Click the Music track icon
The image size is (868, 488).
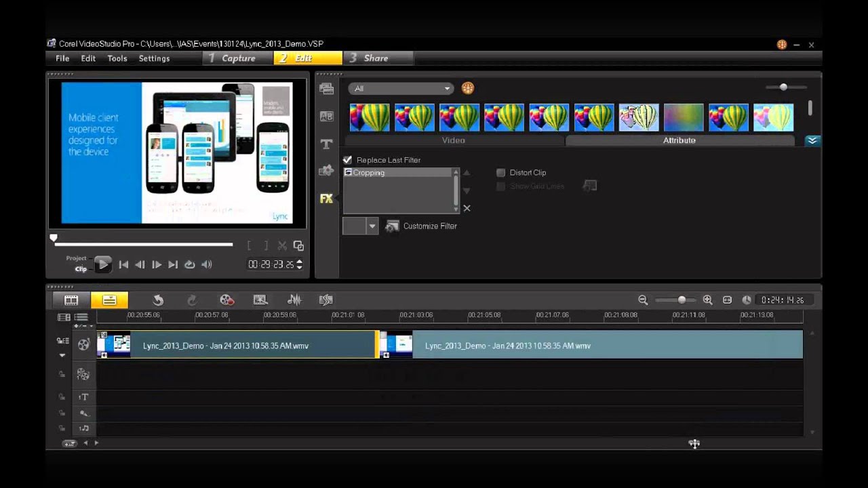point(83,428)
